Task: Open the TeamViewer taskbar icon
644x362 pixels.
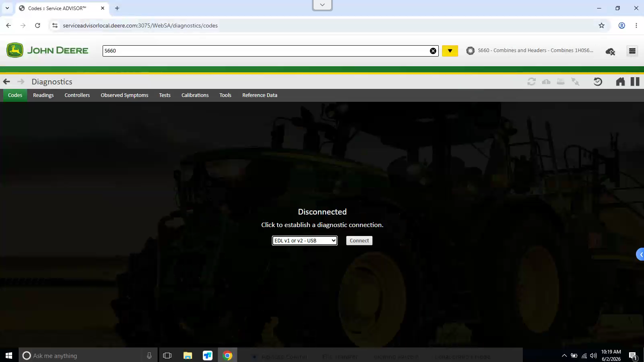Action: 208,356
